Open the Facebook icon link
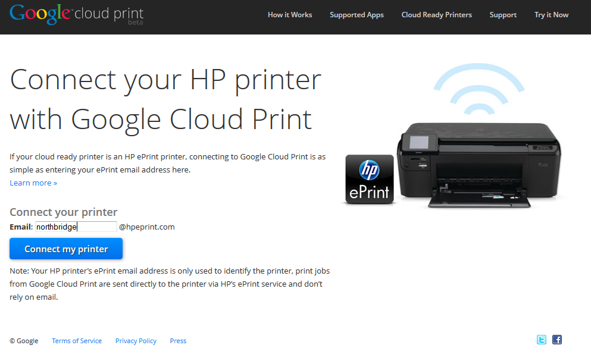 click(556, 340)
